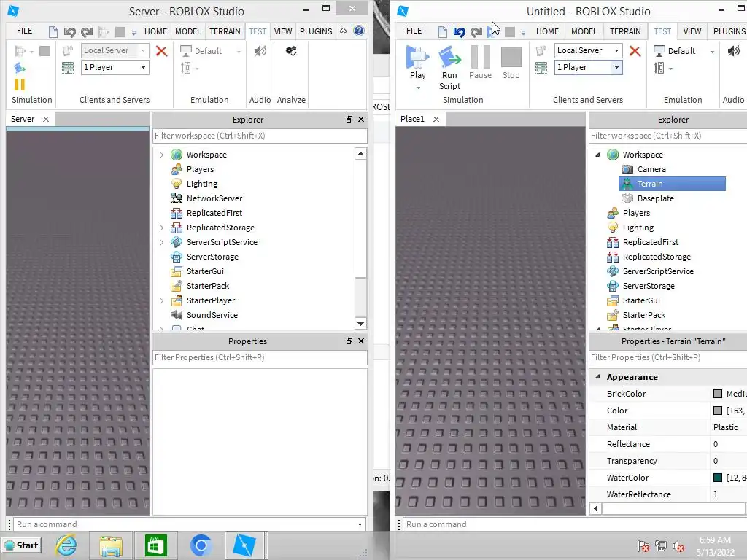Open the Play dropdown arrow under Play
This screenshot has height=560, width=747.
[418, 87]
